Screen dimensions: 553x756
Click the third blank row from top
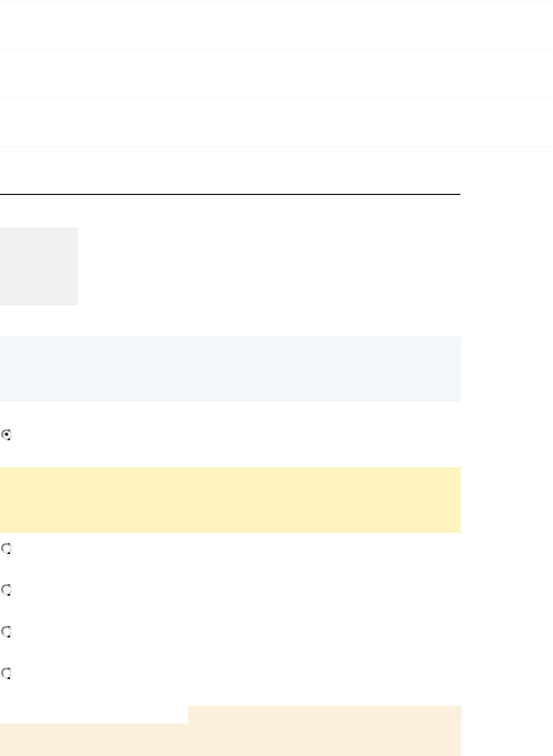coord(276,122)
